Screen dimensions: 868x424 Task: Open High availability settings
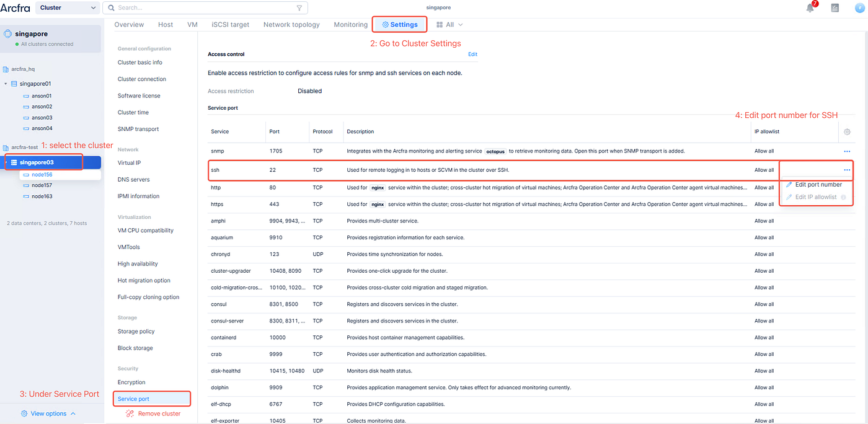tap(138, 264)
